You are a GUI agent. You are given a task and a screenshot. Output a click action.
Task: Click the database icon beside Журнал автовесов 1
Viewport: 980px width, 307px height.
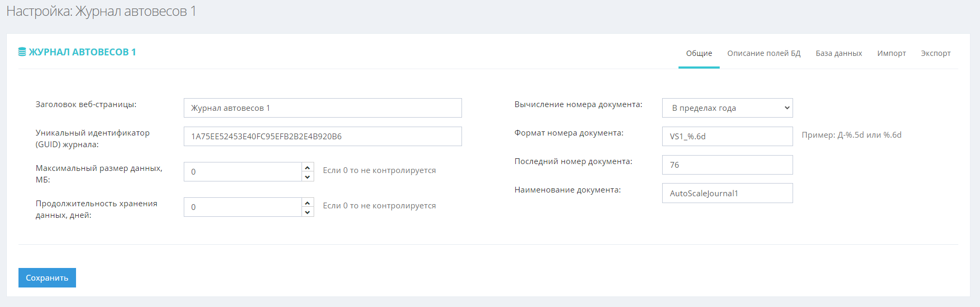[x=22, y=52]
